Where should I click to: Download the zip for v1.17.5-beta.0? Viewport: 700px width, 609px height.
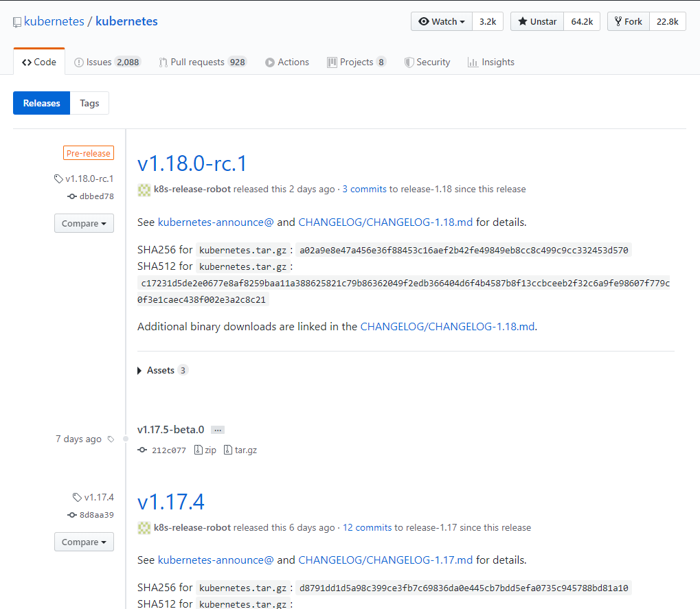click(x=205, y=450)
